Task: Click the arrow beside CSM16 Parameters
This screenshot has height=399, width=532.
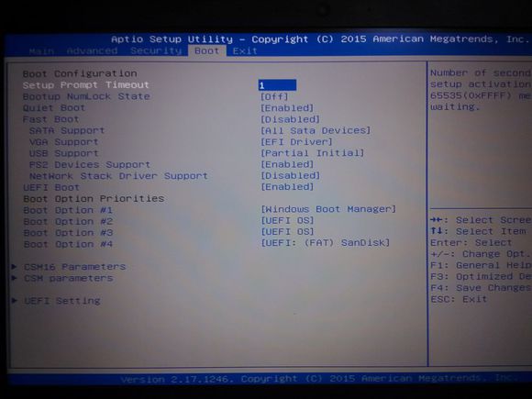Action: point(15,267)
